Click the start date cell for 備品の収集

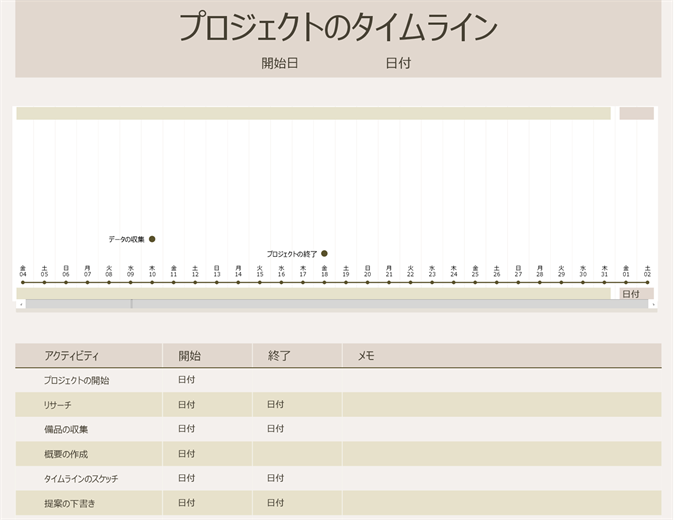[186, 429]
